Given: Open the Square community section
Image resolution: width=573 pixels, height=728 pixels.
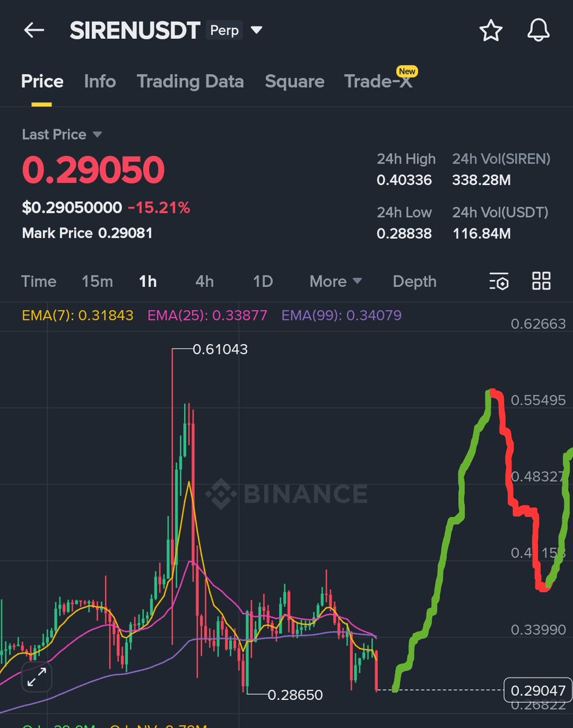Looking at the screenshot, I should coord(294,81).
